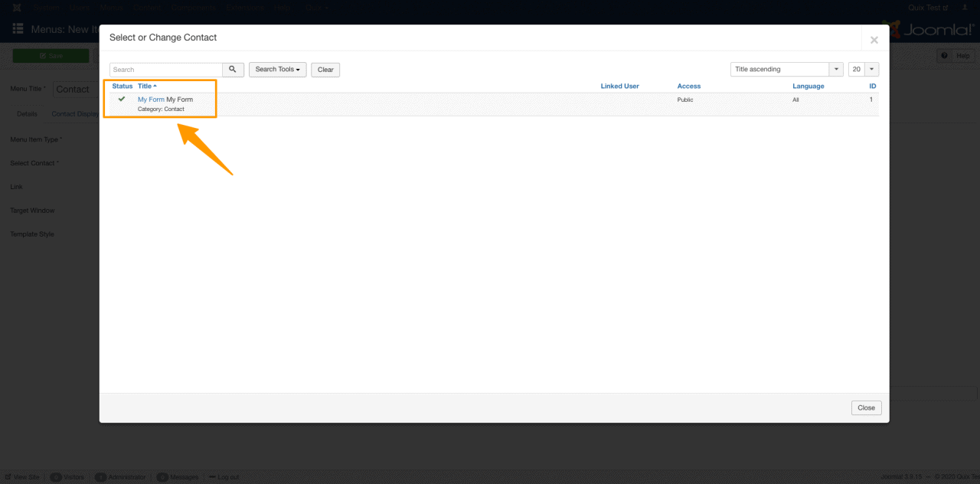Open the Quix dropdown in top menu
Screen dimensions: 980x484
(318, 8)
